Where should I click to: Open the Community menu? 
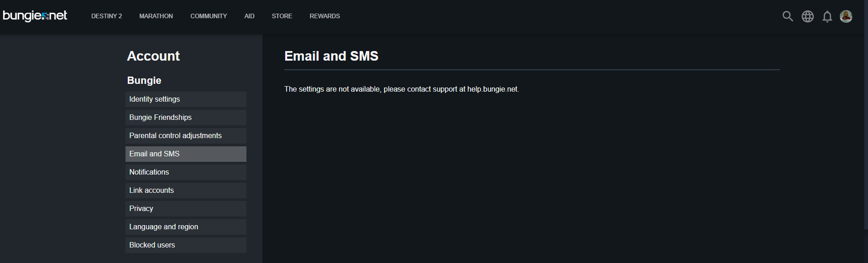(209, 16)
